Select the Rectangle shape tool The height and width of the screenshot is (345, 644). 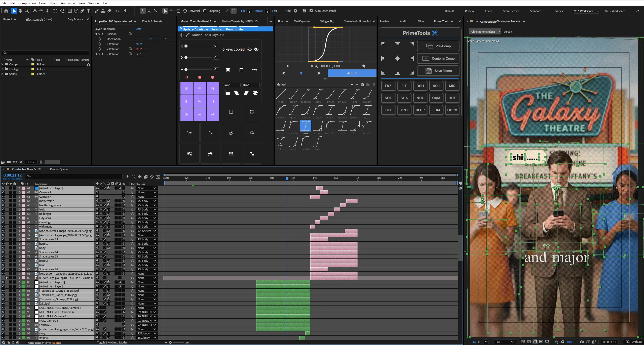pos(70,11)
